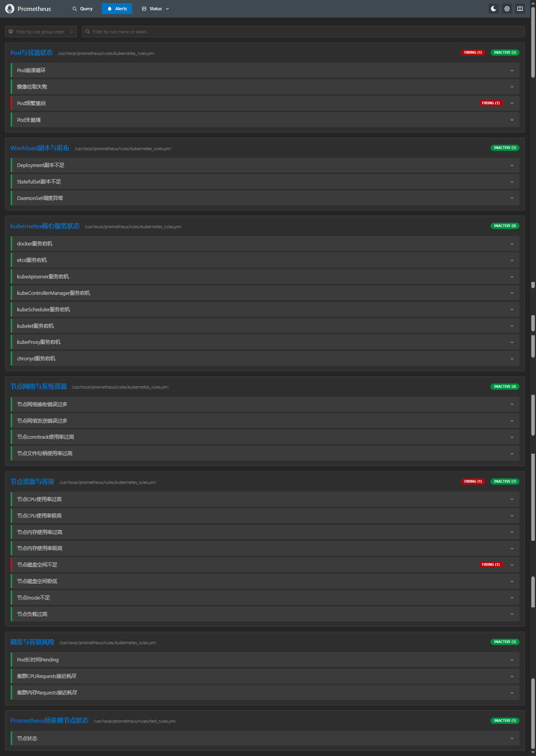This screenshot has width=536, height=756.
Task: Click INACTIVE (8) badge for kubernetes核心服务状态
Action: [505, 226]
